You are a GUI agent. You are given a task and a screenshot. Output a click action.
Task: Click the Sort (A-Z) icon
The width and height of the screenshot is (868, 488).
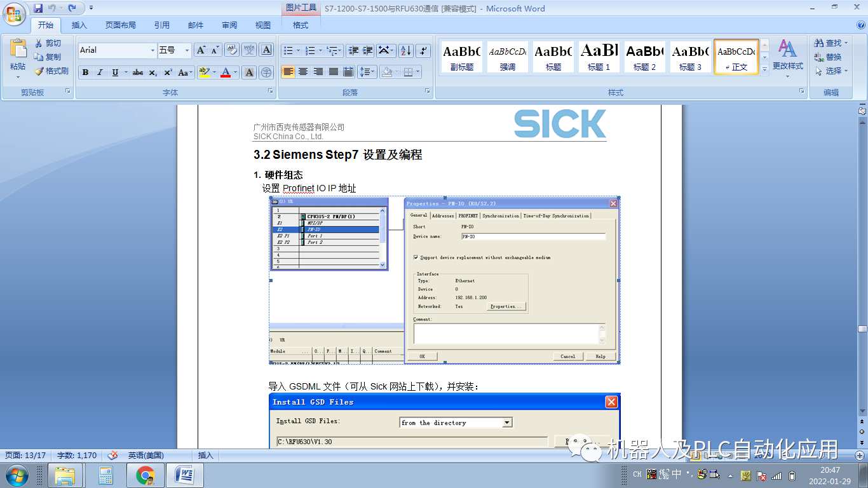point(406,50)
